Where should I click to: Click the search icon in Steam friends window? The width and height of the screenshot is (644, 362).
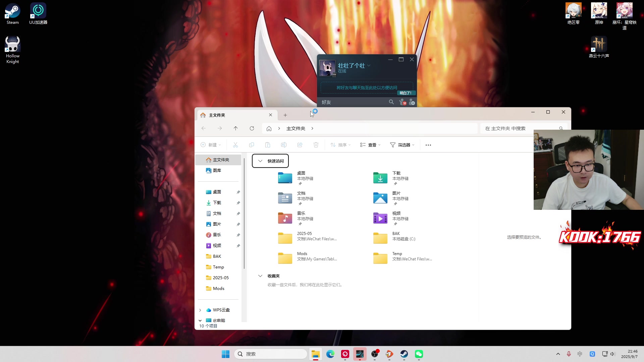pyautogui.click(x=391, y=102)
